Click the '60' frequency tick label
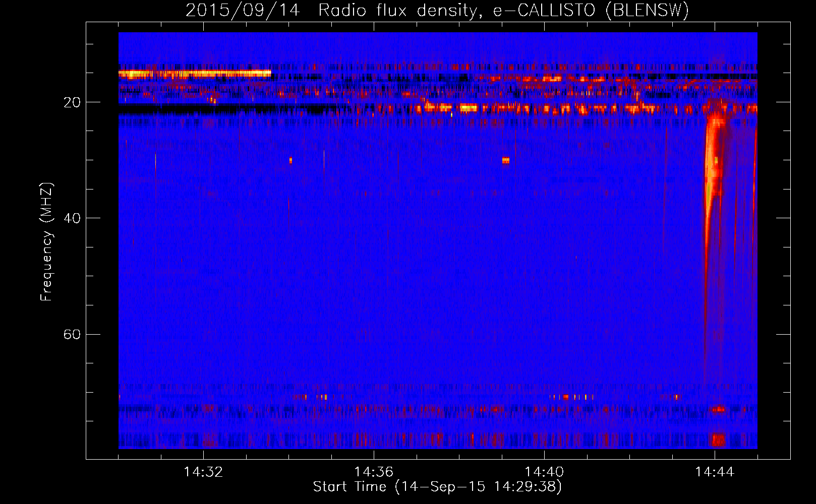 pos(72,334)
